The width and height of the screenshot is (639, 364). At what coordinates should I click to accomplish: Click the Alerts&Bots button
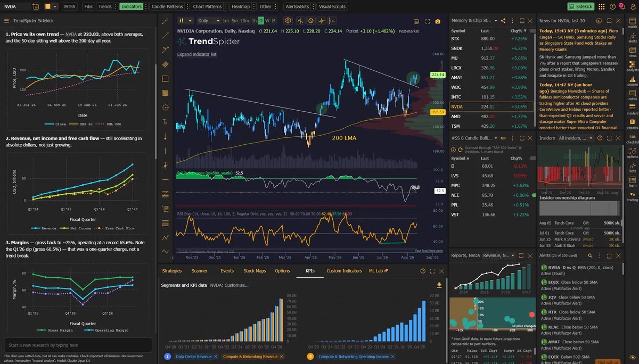[x=297, y=6]
